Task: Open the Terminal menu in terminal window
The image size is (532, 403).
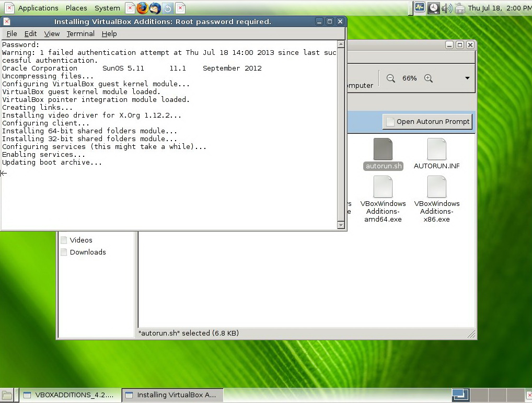Action: pos(80,33)
